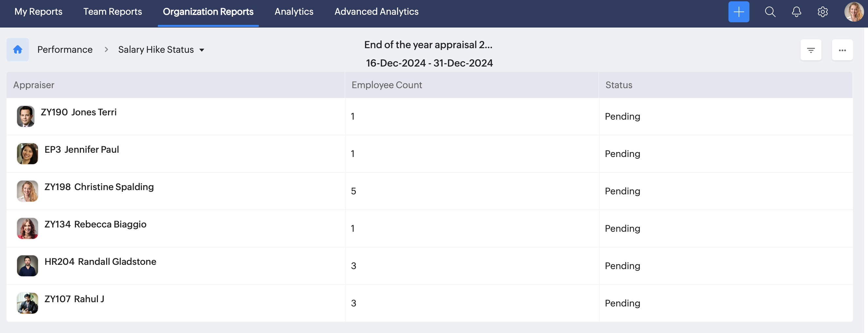Click Randall Gladstone's profile photo
This screenshot has width=868, height=333.
[27, 266]
